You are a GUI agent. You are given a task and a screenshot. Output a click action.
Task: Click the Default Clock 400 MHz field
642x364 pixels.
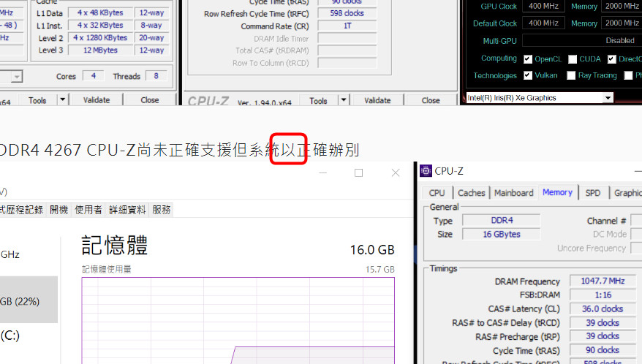tap(543, 23)
